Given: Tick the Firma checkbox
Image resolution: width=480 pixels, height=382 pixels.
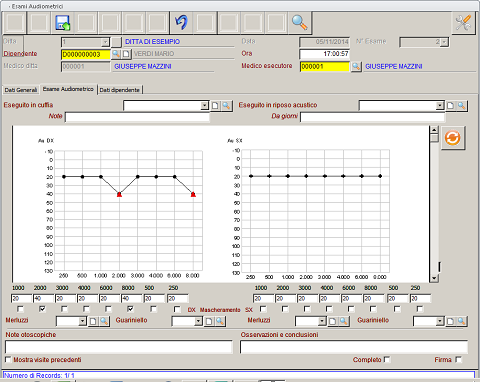Looking at the screenshot, I should pyautogui.click(x=459, y=359).
